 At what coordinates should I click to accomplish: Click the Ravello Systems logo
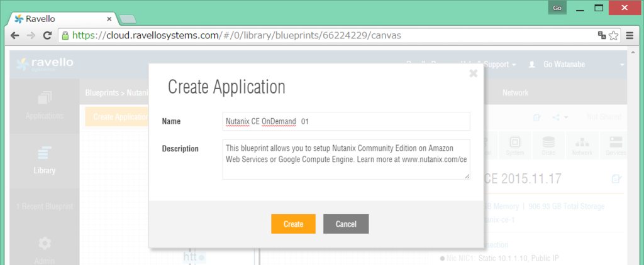point(45,65)
